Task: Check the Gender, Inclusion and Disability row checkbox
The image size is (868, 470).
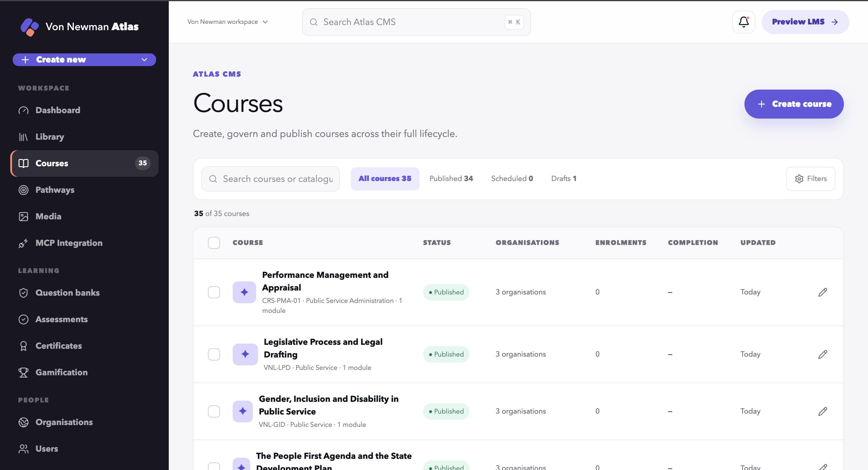Action: [214, 411]
